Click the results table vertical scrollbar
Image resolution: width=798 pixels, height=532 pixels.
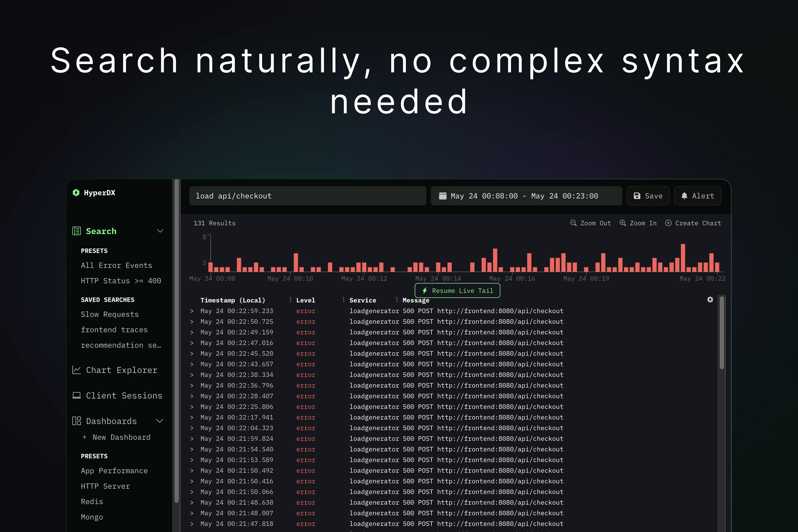[x=722, y=332]
